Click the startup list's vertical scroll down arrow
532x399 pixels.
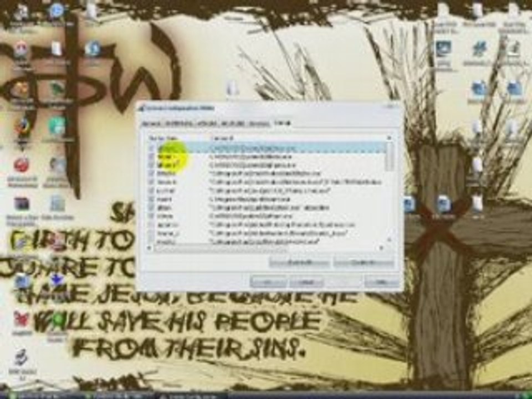[x=389, y=240]
